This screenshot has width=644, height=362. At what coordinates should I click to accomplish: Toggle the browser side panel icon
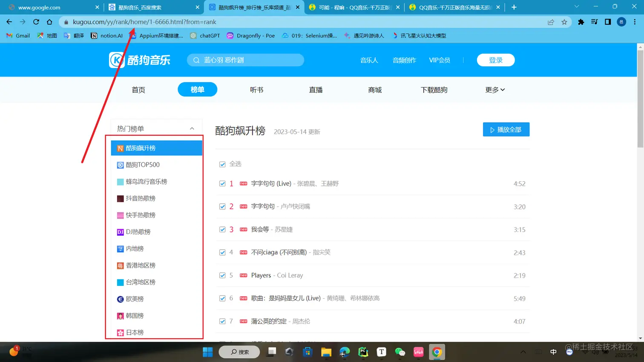(608, 22)
